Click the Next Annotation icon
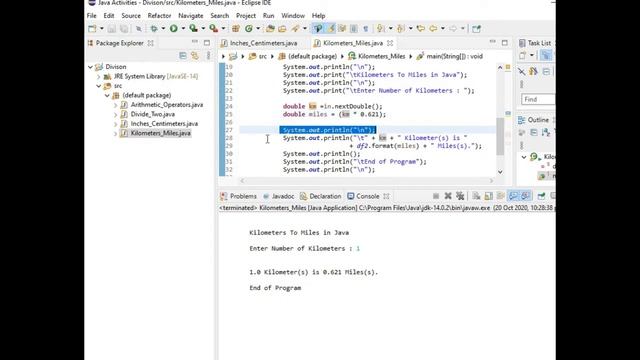Viewport: 640px width, 360px height. point(380,29)
